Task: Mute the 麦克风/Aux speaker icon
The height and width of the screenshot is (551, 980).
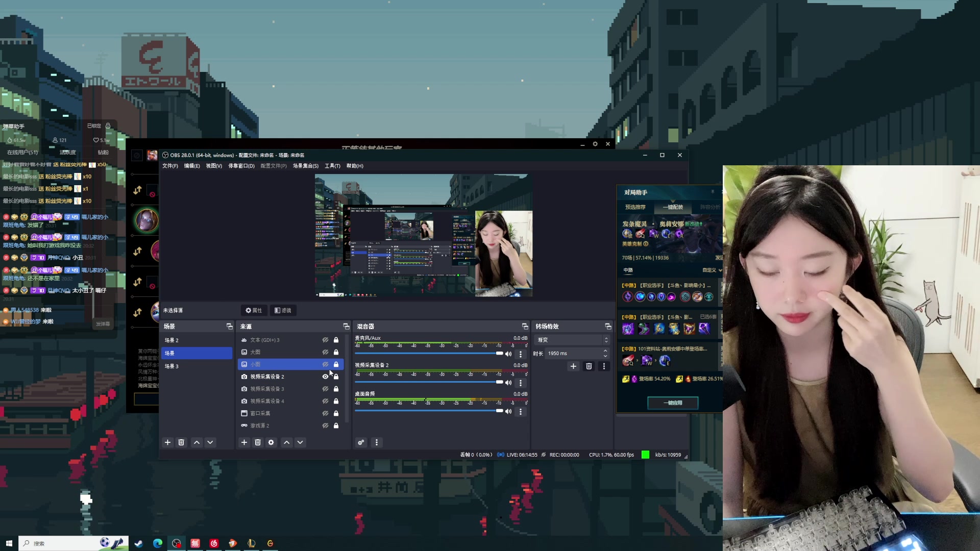Action: point(508,354)
